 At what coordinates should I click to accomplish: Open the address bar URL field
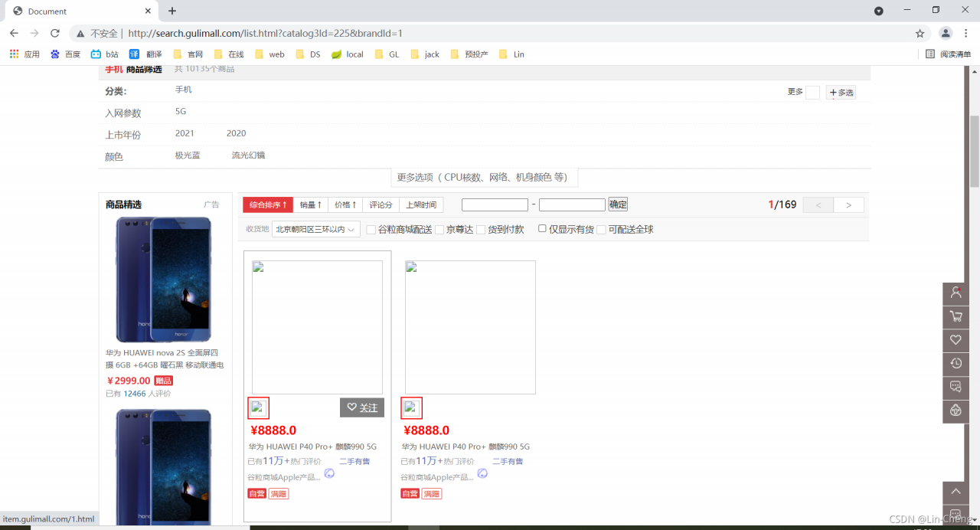pos(490,34)
